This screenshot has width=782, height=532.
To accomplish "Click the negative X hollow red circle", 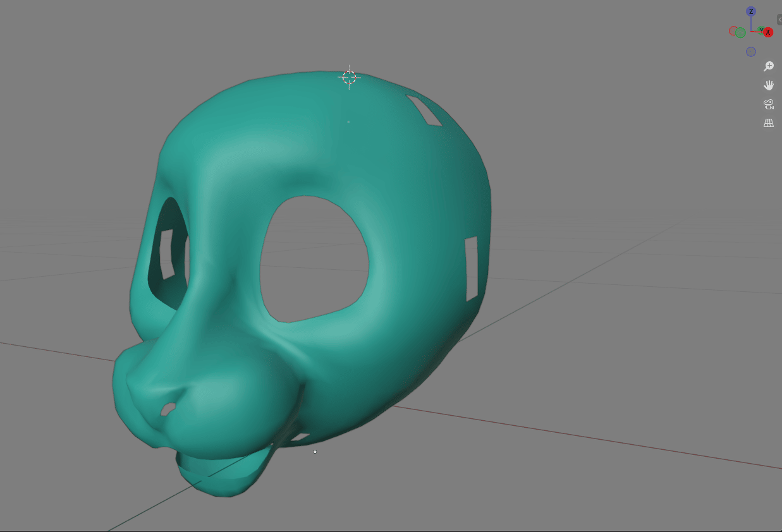I will point(733,30).
